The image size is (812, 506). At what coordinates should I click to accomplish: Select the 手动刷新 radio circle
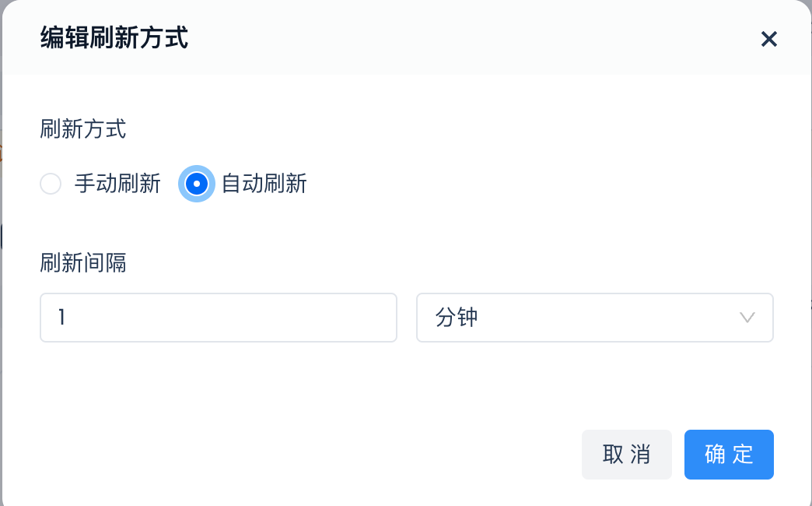[x=51, y=184]
